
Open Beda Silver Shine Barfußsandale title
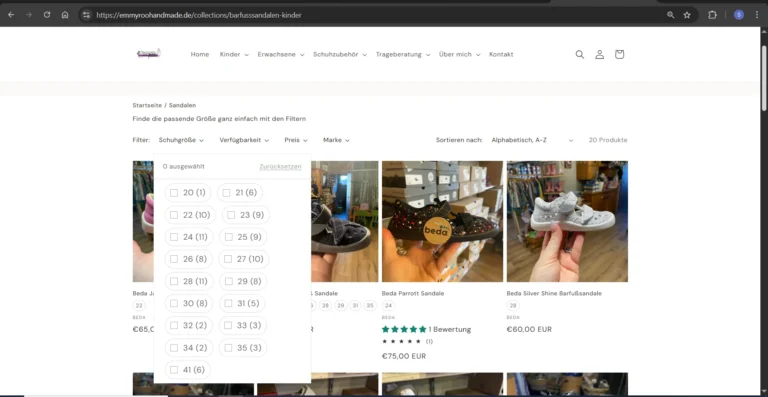(x=554, y=293)
